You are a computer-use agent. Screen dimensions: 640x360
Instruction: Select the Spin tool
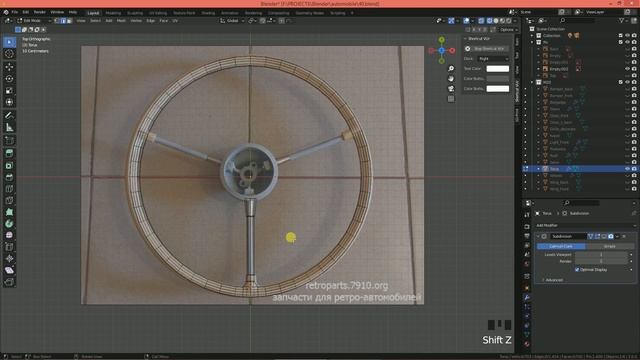9,224
